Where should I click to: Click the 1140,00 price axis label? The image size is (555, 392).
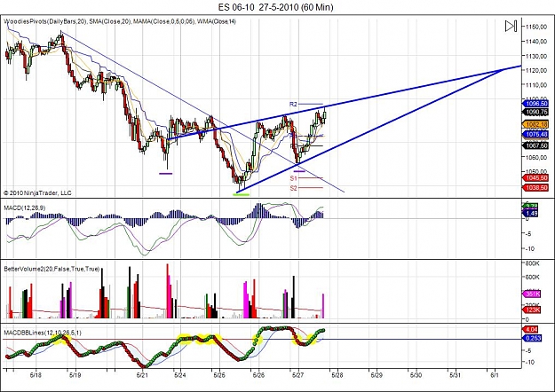(536, 42)
